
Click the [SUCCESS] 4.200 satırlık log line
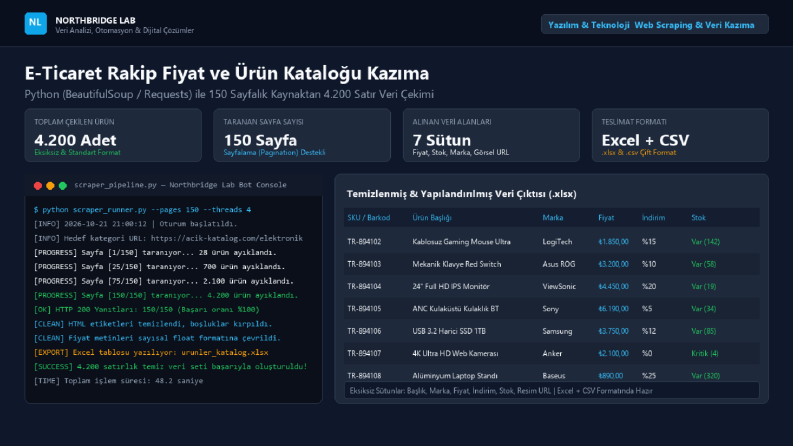pyautogui.click(x=170, y=367)
